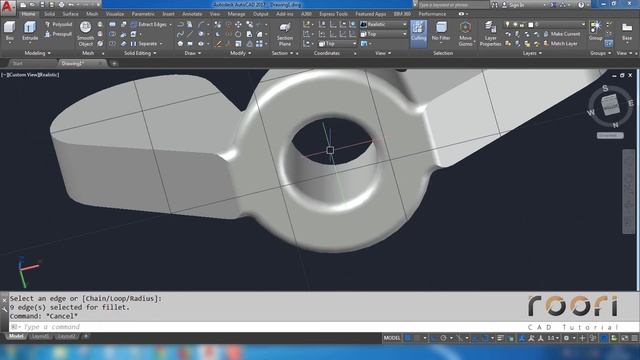Open the AutoCAD application menu
This screenshot has width=640, height=360.
click(x=7, y=8)
